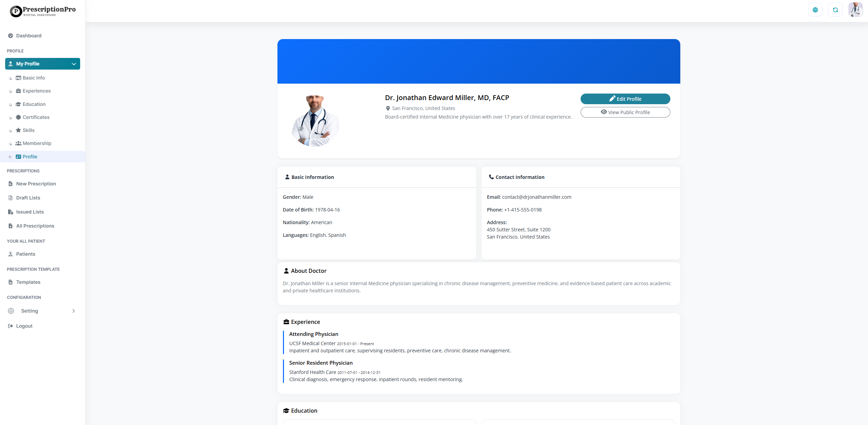Expand the Setting menu
This screenshot has height=425, width=868.
pos(73,311)
